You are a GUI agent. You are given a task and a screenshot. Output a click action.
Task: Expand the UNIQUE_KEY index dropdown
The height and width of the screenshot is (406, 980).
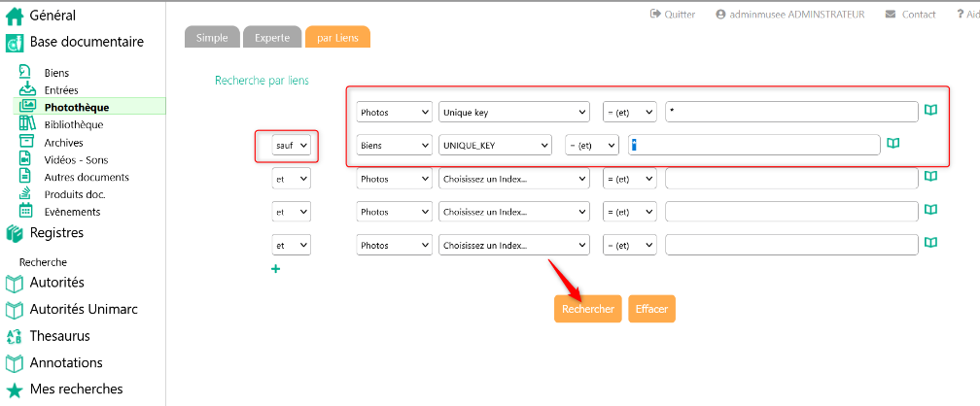coord(495,145)
